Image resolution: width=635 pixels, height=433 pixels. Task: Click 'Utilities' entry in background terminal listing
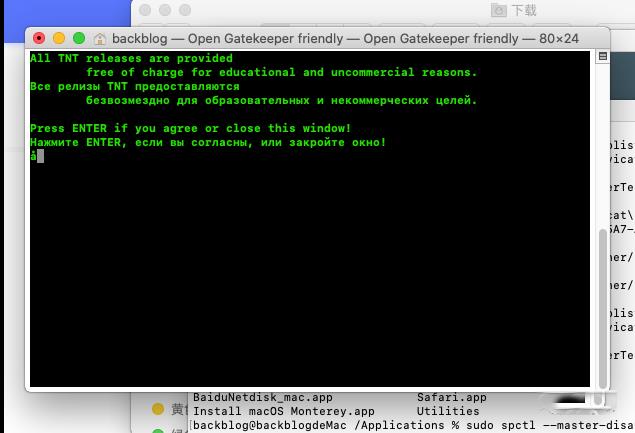448,411
